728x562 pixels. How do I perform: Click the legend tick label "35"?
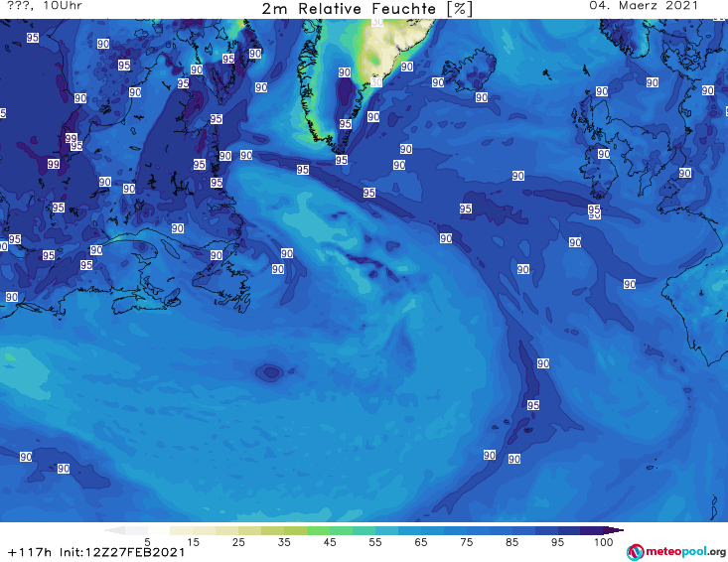pos(284,542)
